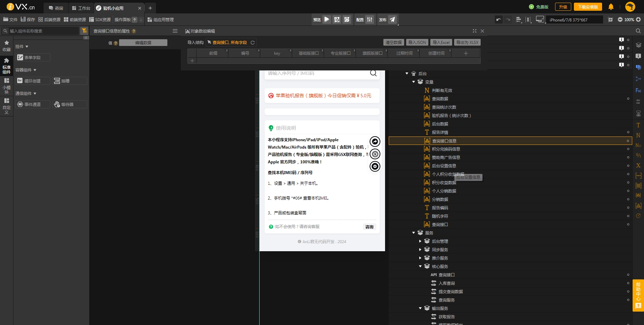This screenshot has height=325, width=644.
Task: Undo the last action in the toolbar
Action: pyautogui.click(x=499, y=19)
